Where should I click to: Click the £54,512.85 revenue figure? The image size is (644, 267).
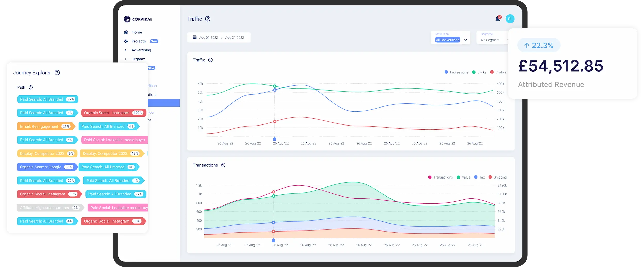[561, 66]
